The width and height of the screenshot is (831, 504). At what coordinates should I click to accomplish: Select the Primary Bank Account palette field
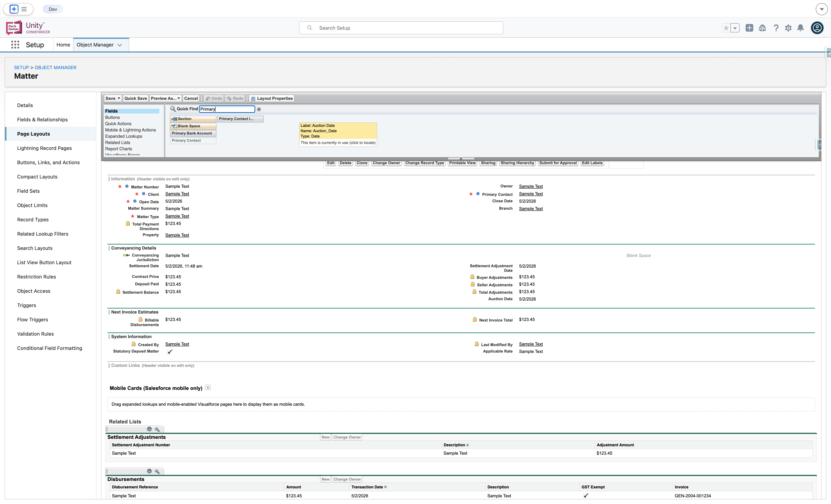tap(193, 133)
